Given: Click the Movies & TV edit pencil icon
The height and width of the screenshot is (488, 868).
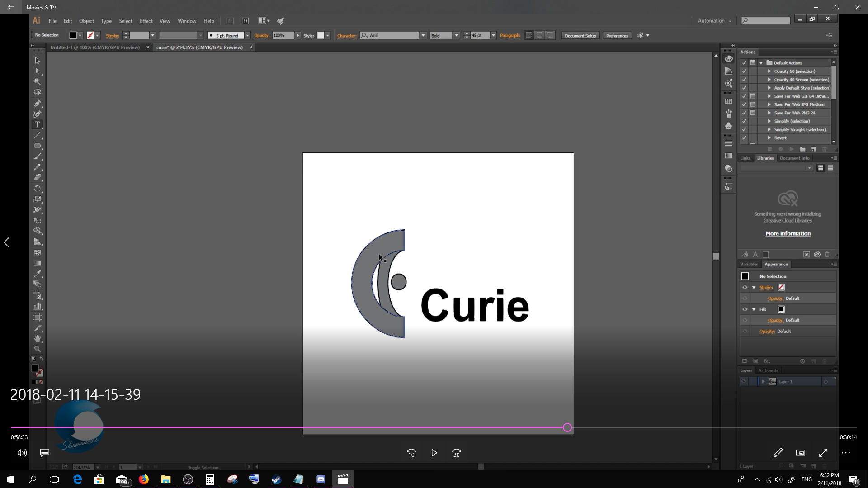Looking at the screenshot, I should (778, 453).
